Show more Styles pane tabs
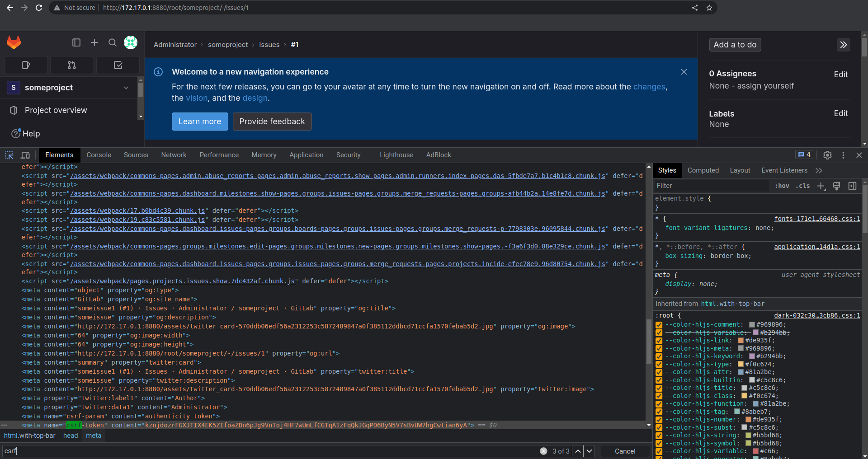This screenshot has height=459, width=868. [x=819, y=170]
